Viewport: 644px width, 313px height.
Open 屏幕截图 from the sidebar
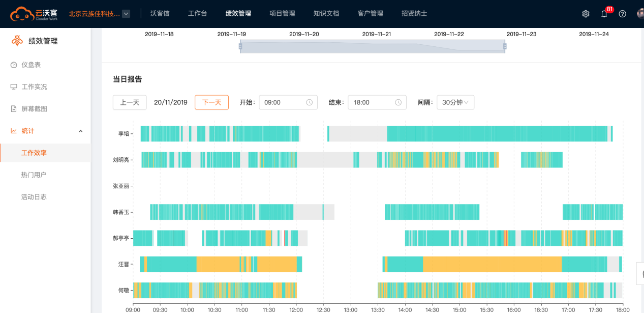(34, 108)
